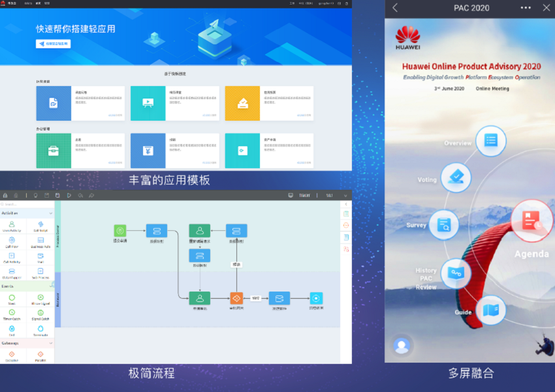Click Tracer in the flow toolbar
Viewport: 555px width, 392px height.
pyautogui.click(x=304, y=196)
